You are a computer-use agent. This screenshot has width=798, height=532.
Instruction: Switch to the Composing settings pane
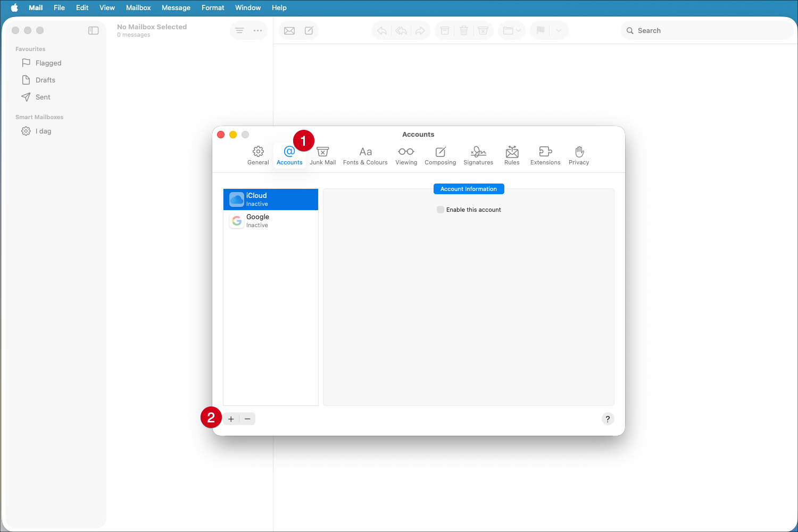pyautogui.click(x=440, y=154)
